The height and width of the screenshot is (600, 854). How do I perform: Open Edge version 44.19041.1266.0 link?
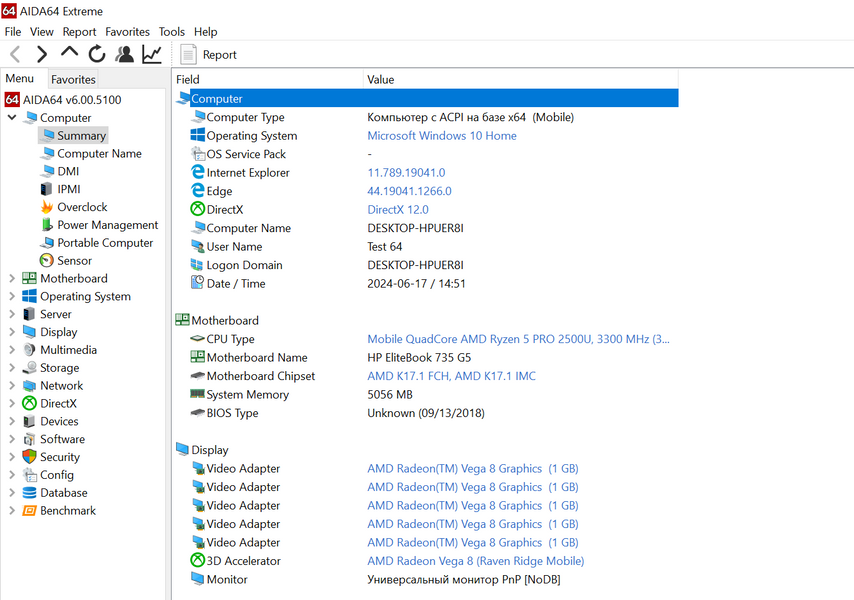(x=410, y=191)
